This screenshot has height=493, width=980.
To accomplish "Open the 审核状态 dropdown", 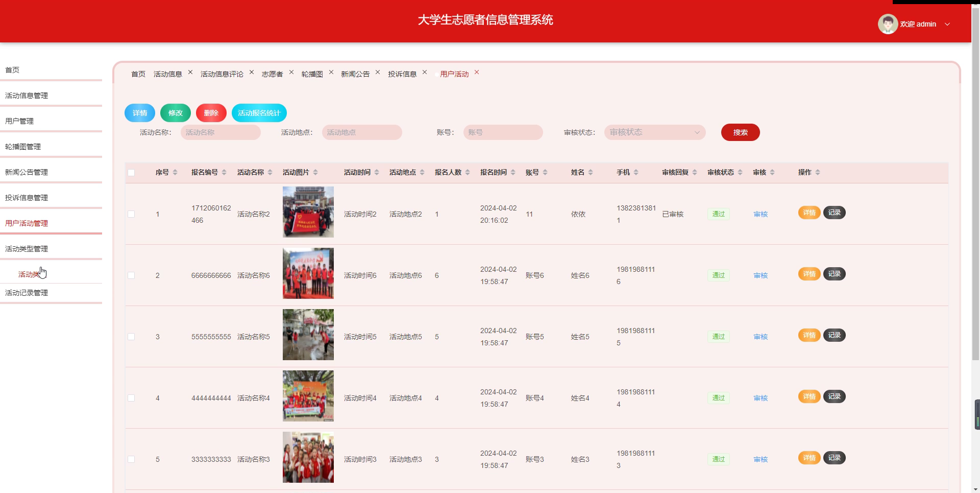I will coord(655,132).
